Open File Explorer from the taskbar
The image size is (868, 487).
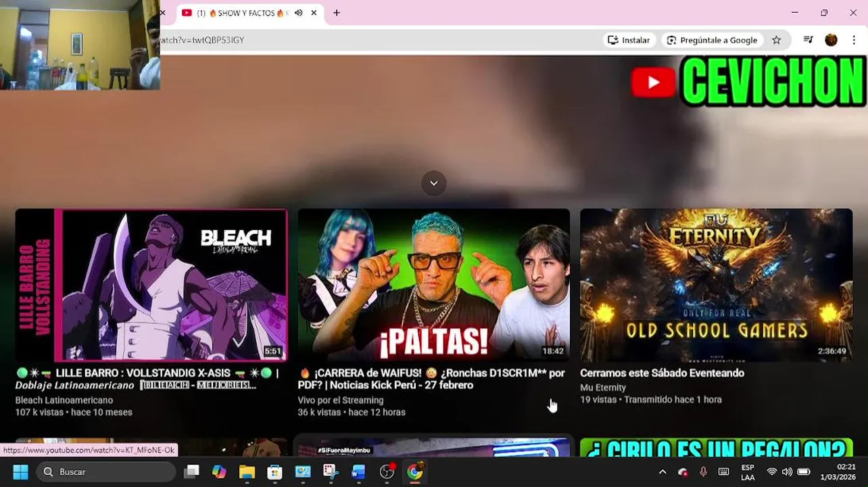tap(247, 471)
